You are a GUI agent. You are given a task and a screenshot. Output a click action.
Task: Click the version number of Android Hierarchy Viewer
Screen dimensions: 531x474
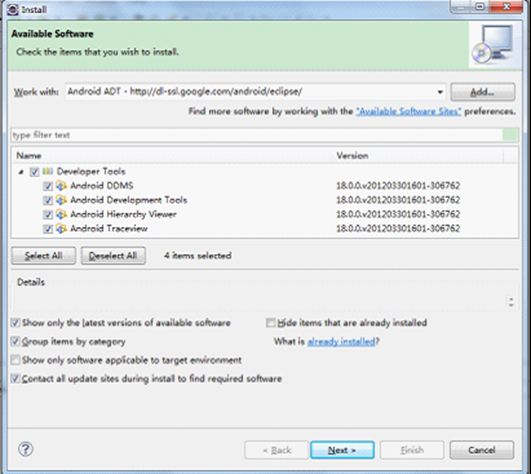(398, 214)
